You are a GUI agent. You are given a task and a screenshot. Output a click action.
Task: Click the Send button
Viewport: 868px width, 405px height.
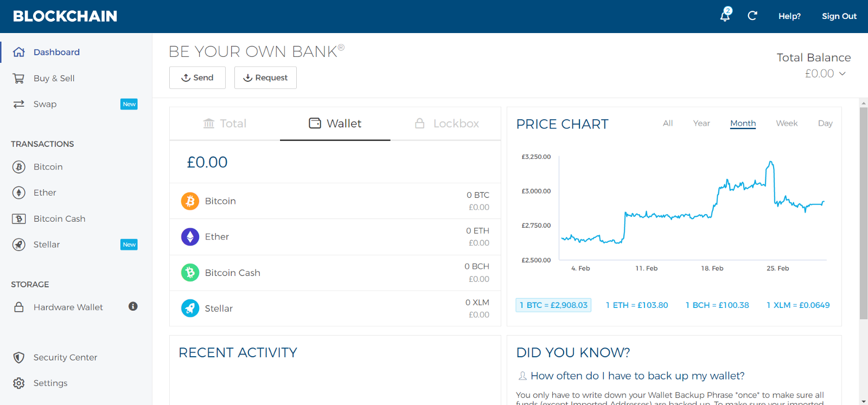pyautogui.click(x=197, y=78)
